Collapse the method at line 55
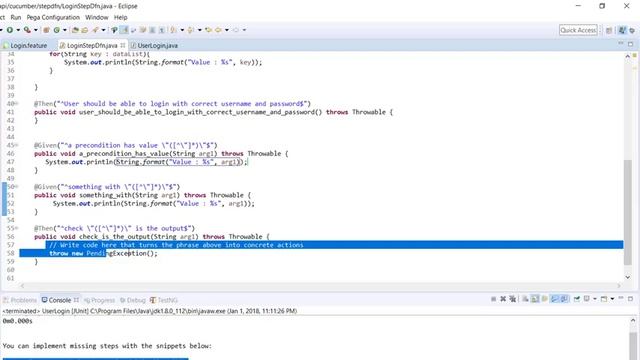This screenshot has height=360, width=640. (17, 228)
